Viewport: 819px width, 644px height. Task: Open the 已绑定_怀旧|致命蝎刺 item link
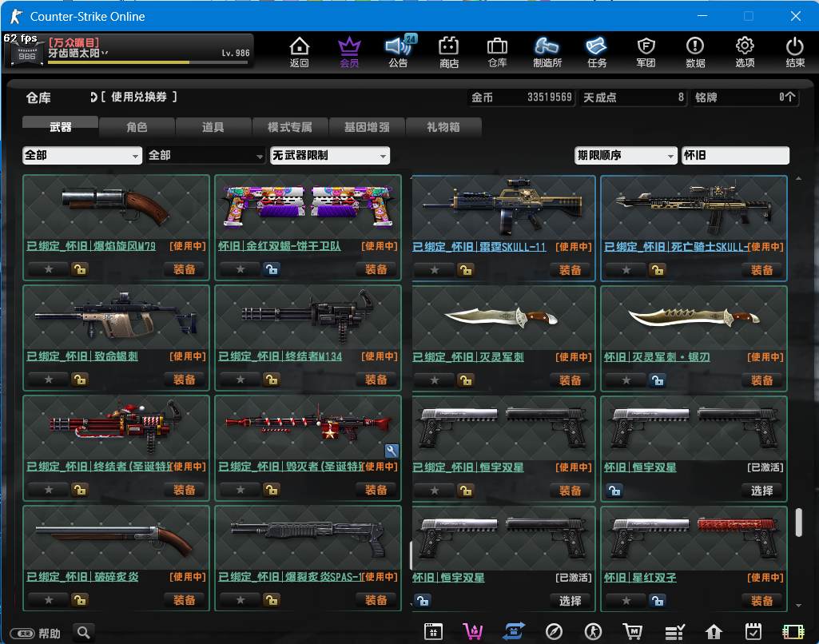point(82,356)
